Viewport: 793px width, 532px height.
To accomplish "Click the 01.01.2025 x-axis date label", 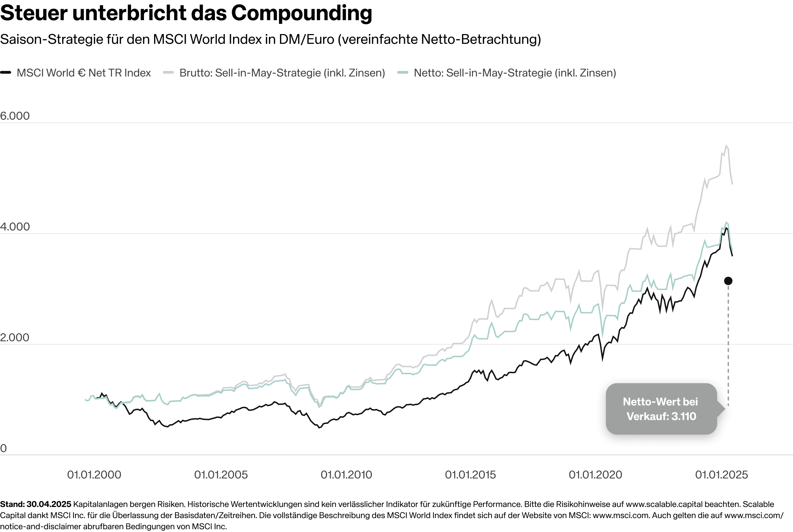I will coord(721,475).
